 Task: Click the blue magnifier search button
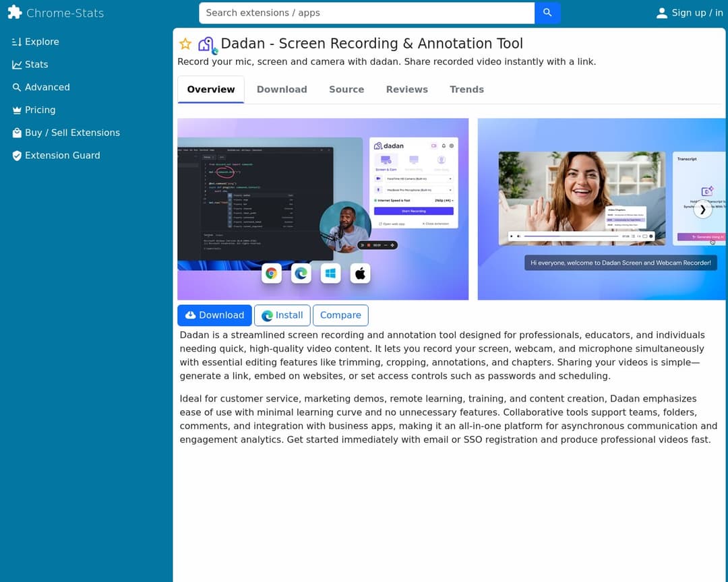tap(547, 13)
